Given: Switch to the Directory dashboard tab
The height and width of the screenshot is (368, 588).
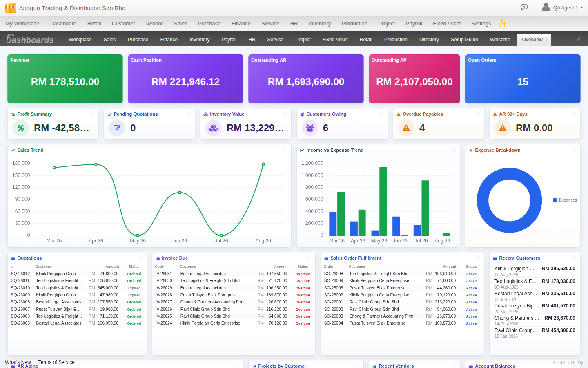Looking at the screenshot, I should 429,40.
